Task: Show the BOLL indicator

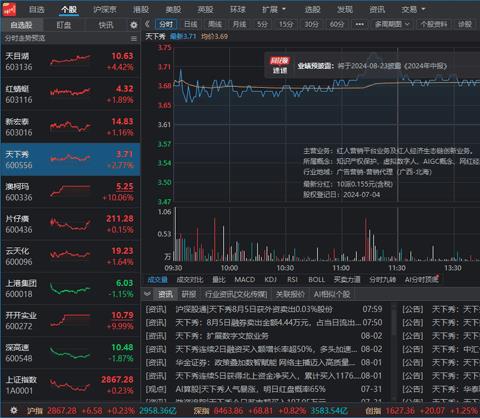Action: (x=316, y=280)
